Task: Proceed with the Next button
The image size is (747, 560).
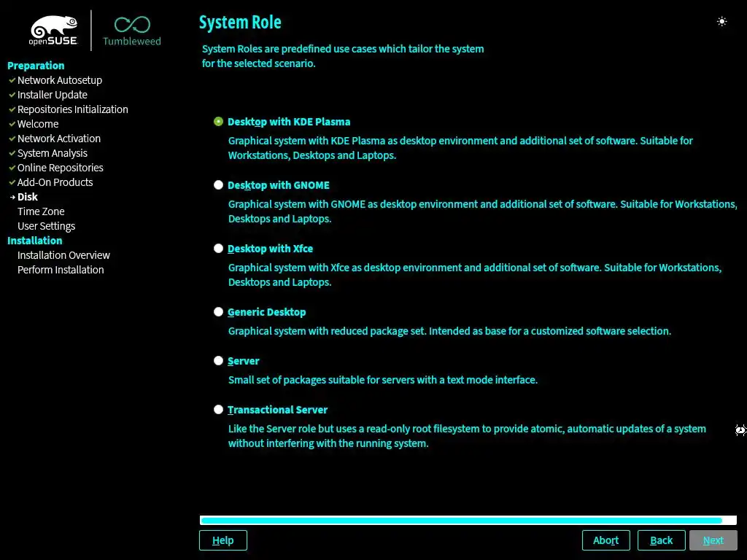Action: [713, 540]
